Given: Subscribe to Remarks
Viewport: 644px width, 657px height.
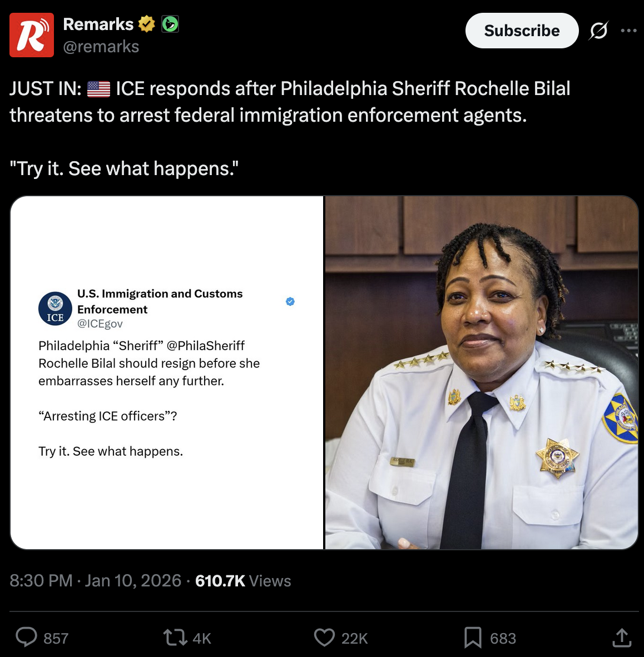Looking at the screenshot, I should (522, 31).
